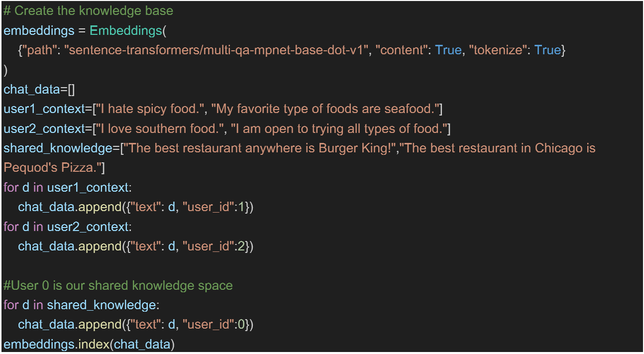The image size is (644, 354).
Task: Click the "tokenize" dictionary key
Action: click(498, 50)
